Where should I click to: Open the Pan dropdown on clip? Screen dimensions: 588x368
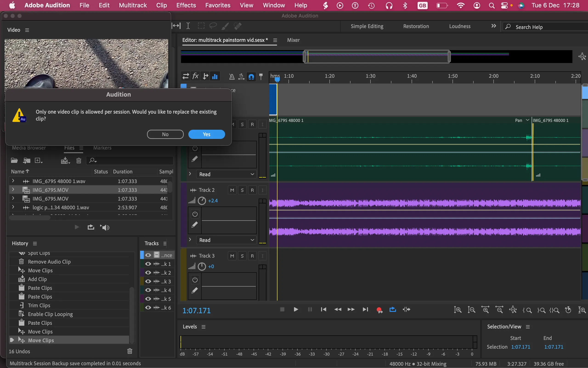[x=527, y=120]
